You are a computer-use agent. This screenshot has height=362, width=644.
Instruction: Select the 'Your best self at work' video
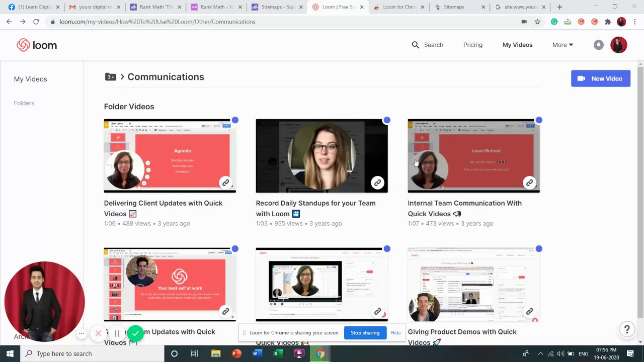coord(235,249)
